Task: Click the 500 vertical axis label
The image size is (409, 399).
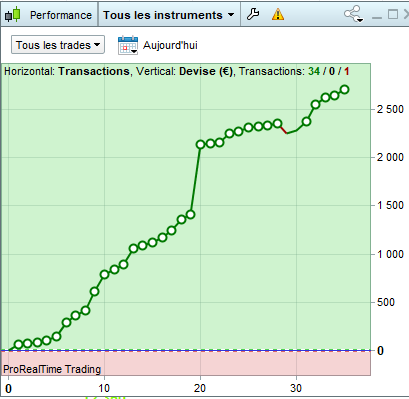Action: click(386, 302)
